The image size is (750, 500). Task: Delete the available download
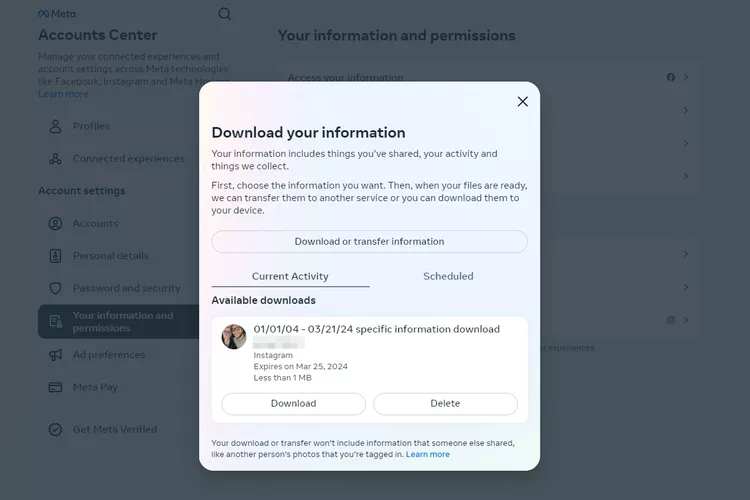point(445,404)
